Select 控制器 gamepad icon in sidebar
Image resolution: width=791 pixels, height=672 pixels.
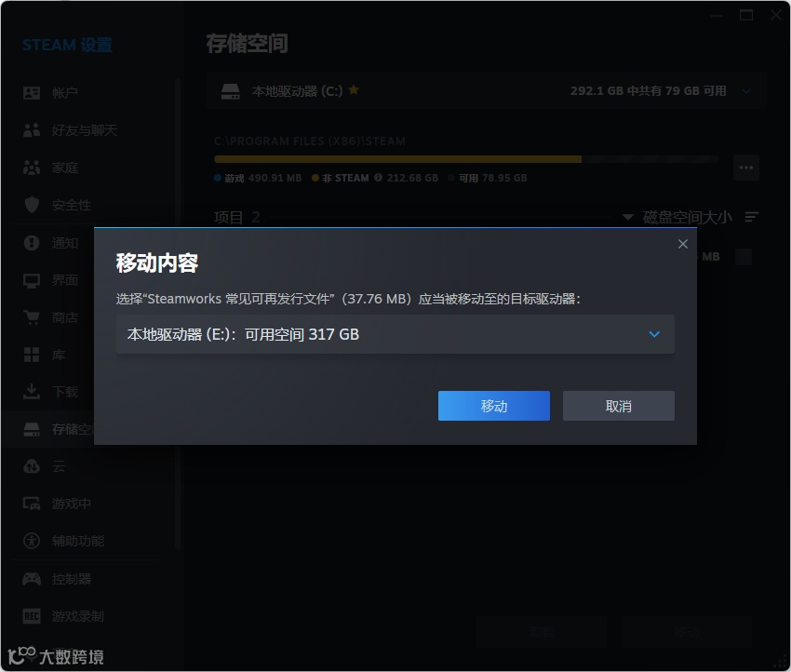pos(32,579)
